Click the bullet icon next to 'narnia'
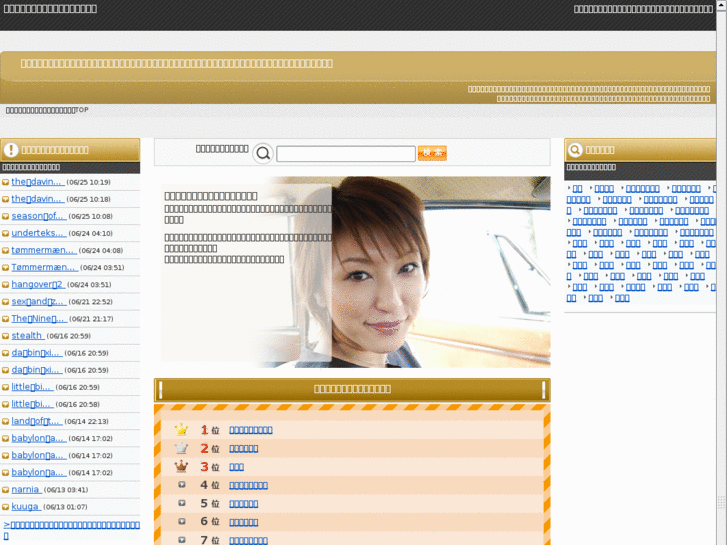727x545 pixels. click(6, 490)
